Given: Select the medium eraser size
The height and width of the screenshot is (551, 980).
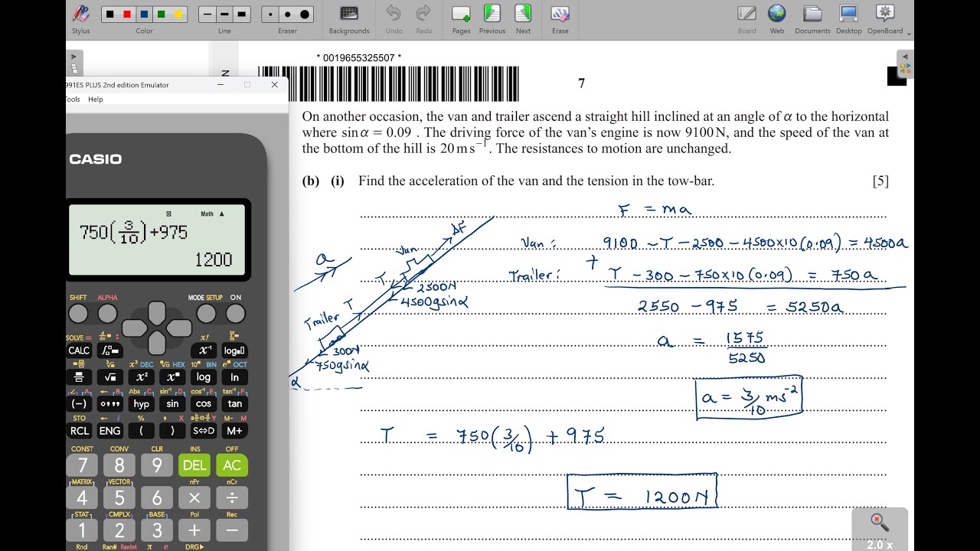Looking at the screenshot, I should click(287, 15).
